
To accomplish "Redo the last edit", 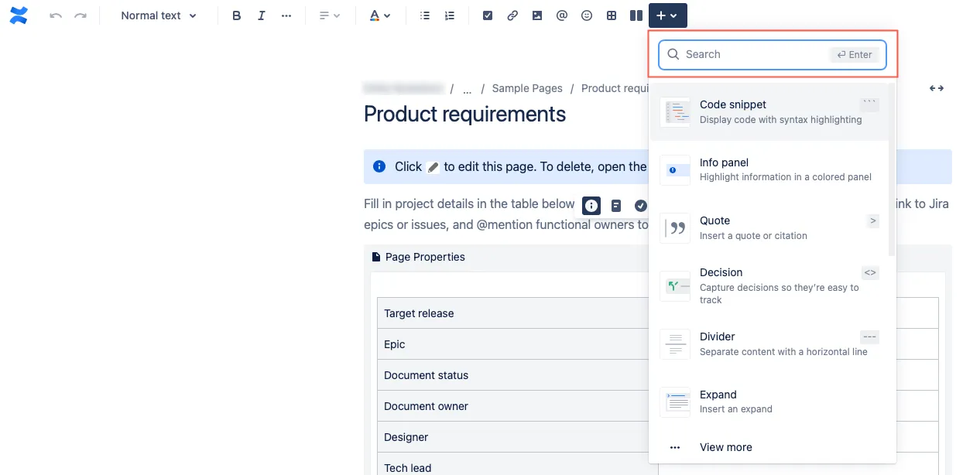I will (x=81, y=15).
